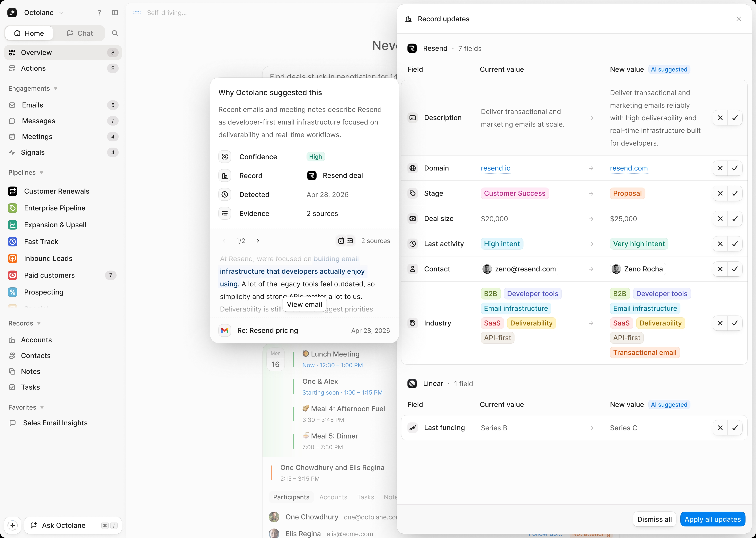
Task: Select the Tasks tab under the meeting
Action: 365,497
